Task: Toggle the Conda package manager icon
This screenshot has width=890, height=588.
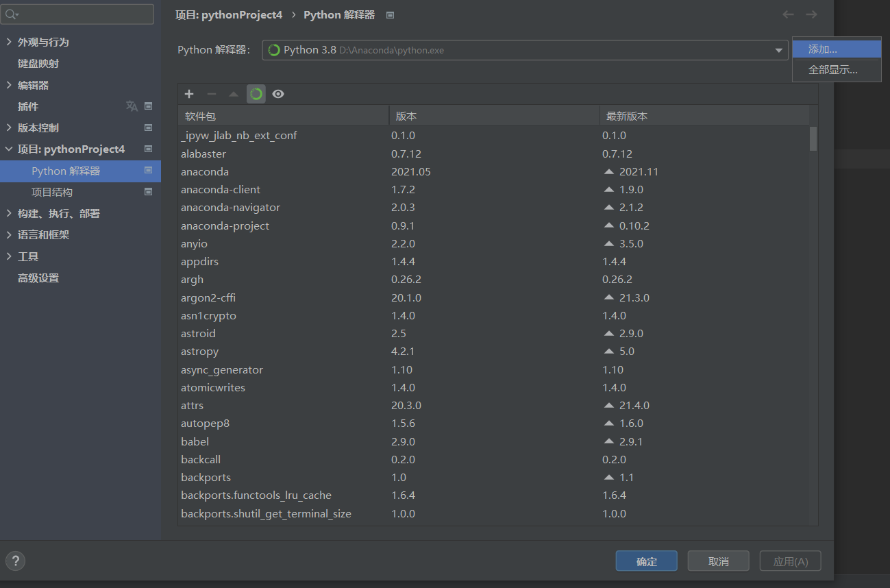Action: (256, 94)
